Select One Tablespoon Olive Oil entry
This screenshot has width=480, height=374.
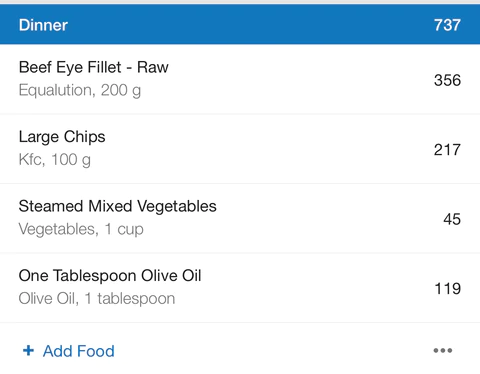click(x=240, y=288)
